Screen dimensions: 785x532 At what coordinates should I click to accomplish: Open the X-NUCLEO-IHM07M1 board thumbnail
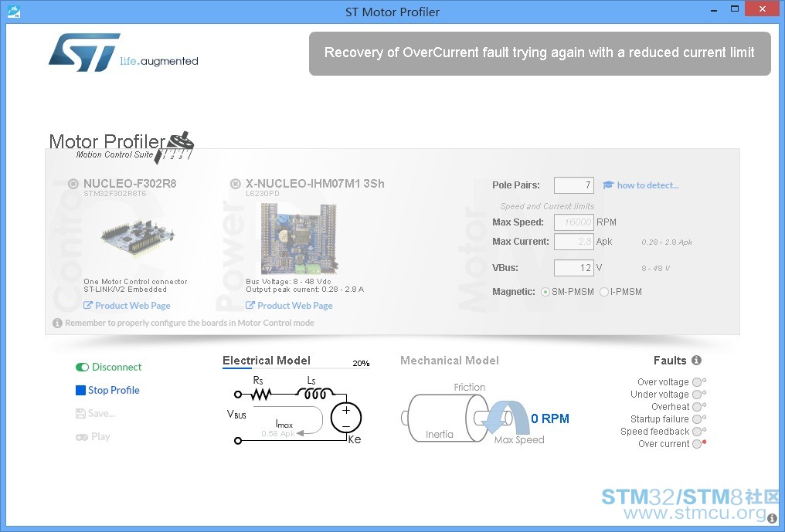(299, 239)
